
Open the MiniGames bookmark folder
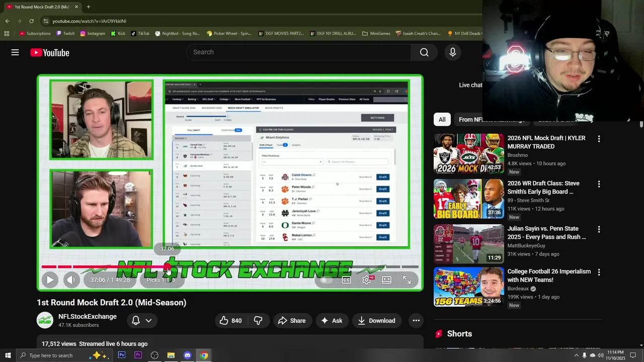coord(376,34)
